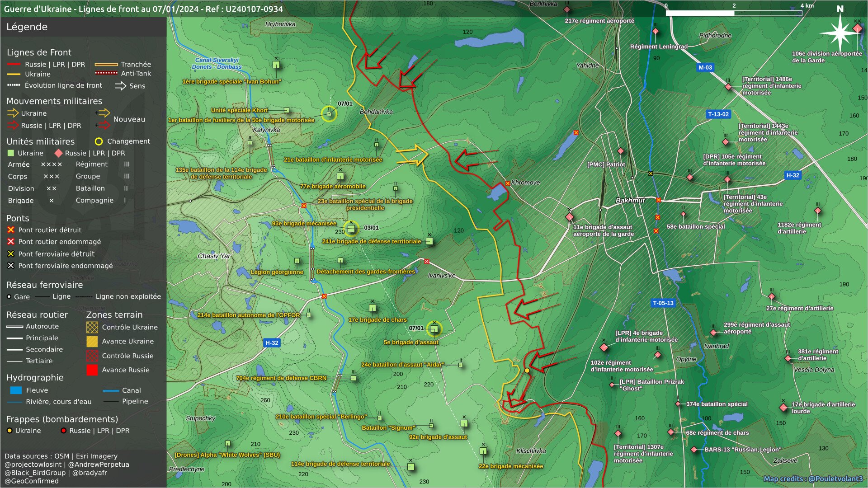The image size is (868, 488).
Task: Click the map scale bar
Action: point(734,13)
